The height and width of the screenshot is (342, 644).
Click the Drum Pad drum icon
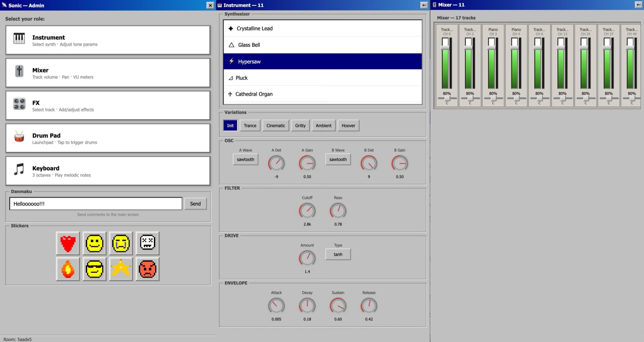19,137
